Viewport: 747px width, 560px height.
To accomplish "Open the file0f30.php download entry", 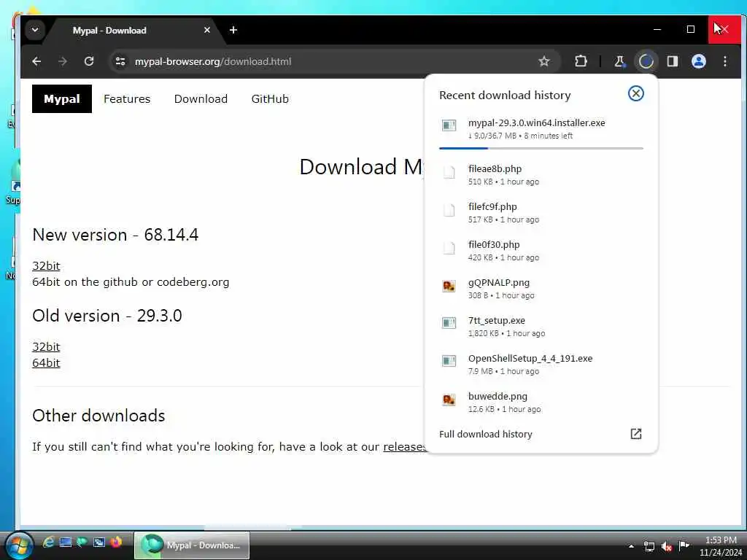I will point(541,251).
